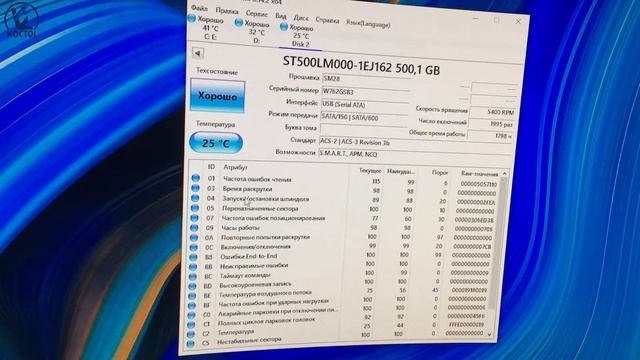
Task: Click the Raw-значения column header
Action: (x=479, y=173)
